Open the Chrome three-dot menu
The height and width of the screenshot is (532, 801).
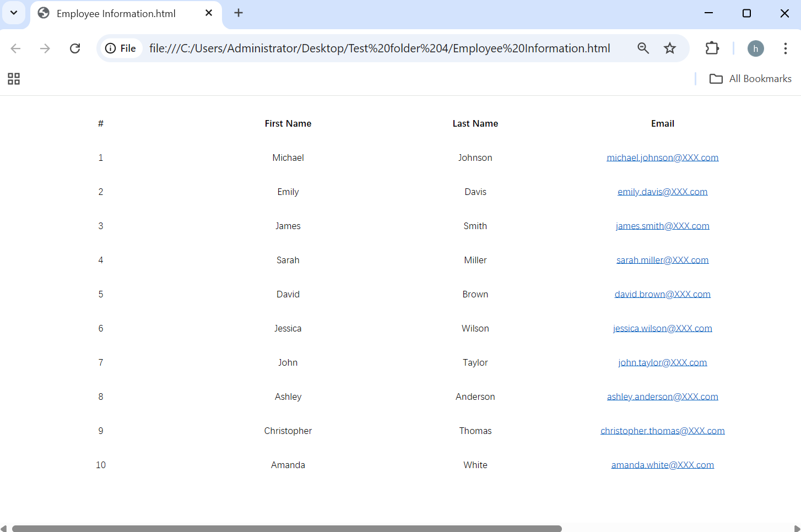785,48
